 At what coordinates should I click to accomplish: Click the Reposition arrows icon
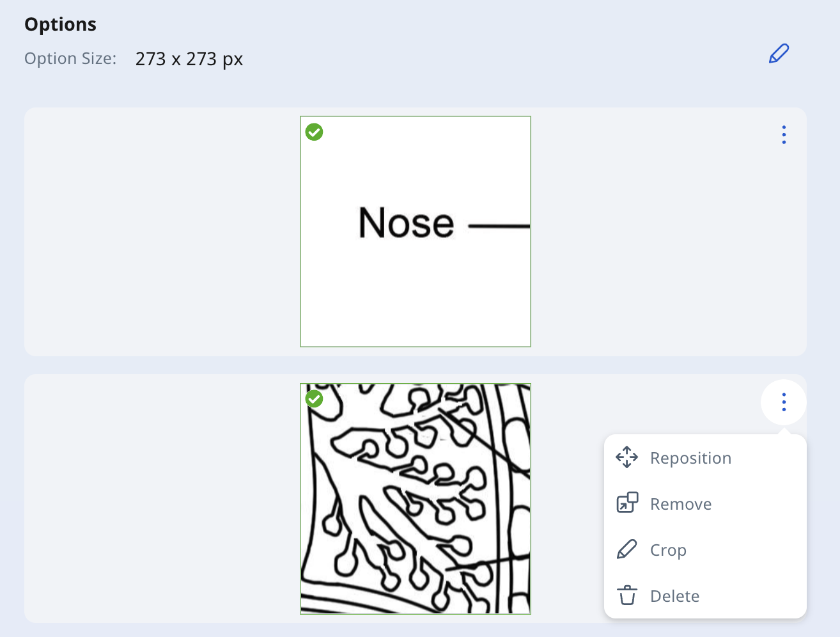627,457
